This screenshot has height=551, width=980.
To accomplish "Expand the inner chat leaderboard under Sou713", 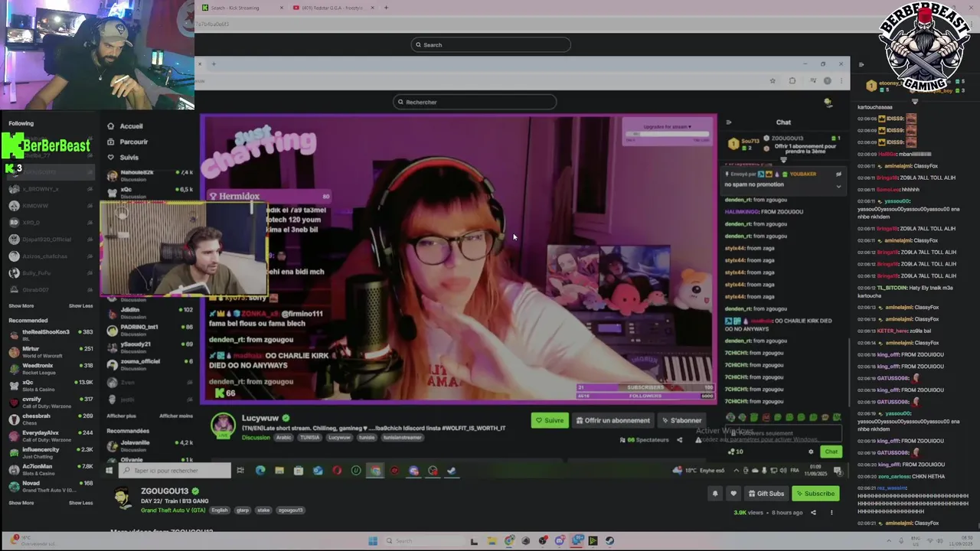I will (x=783, y=160).
